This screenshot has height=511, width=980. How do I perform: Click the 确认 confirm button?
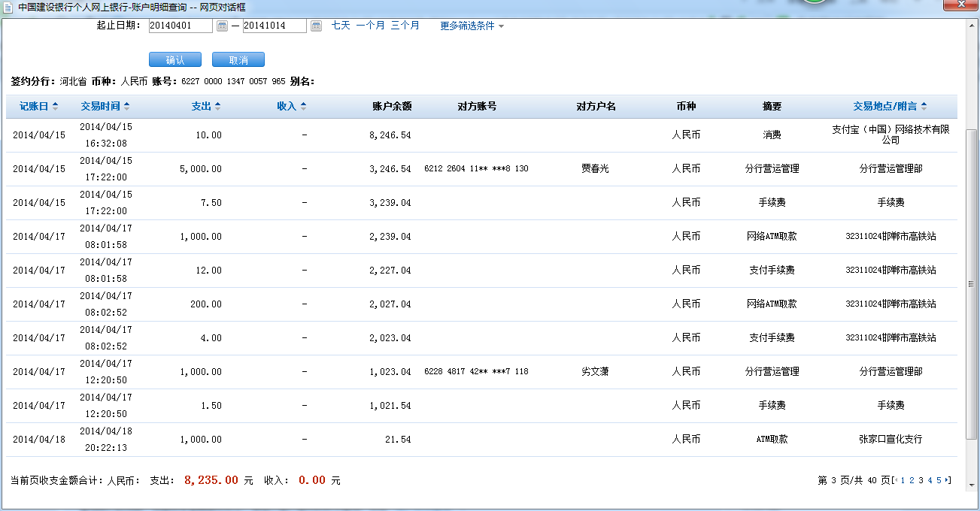point(174,60)
